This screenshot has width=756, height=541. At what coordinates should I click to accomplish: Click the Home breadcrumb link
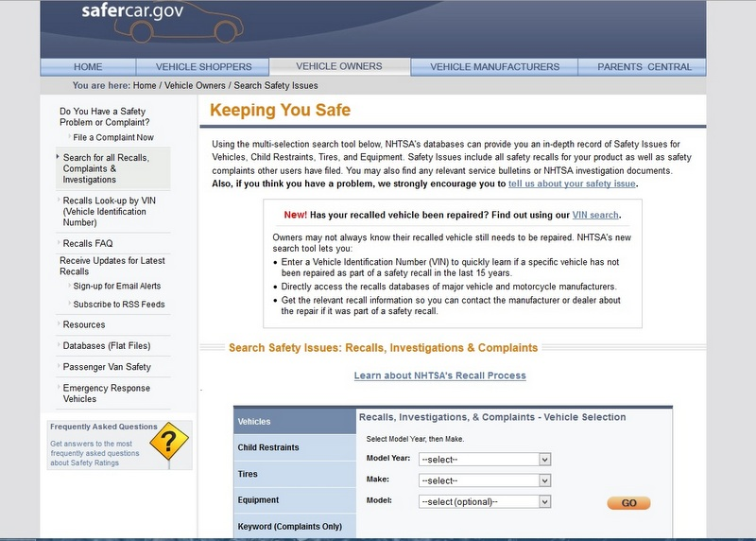coord(145,85)
